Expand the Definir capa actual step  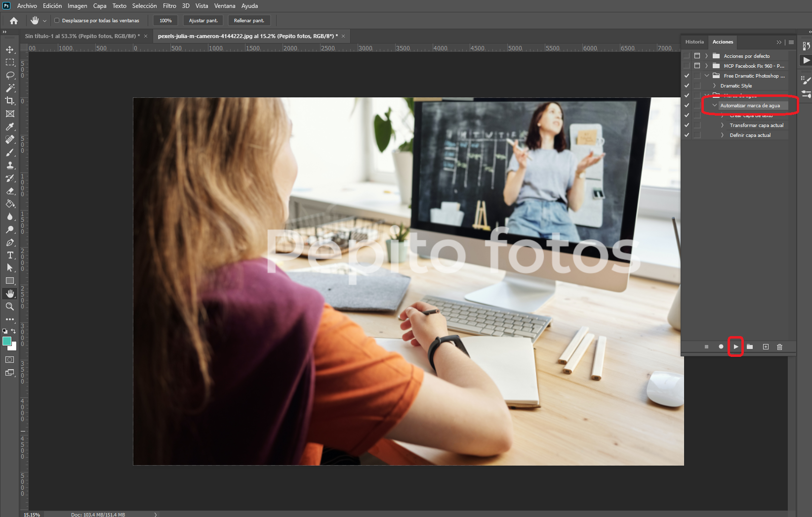coord(722,135)
